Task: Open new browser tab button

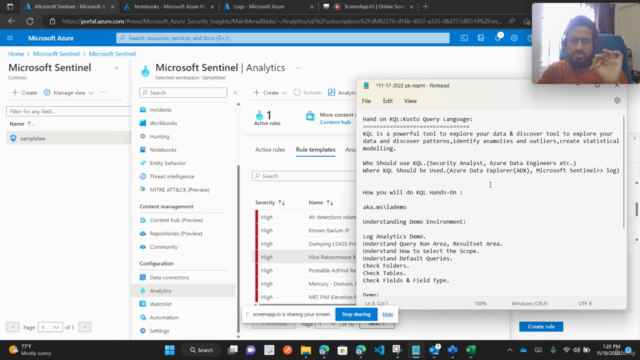Action: tap(425, 7)
